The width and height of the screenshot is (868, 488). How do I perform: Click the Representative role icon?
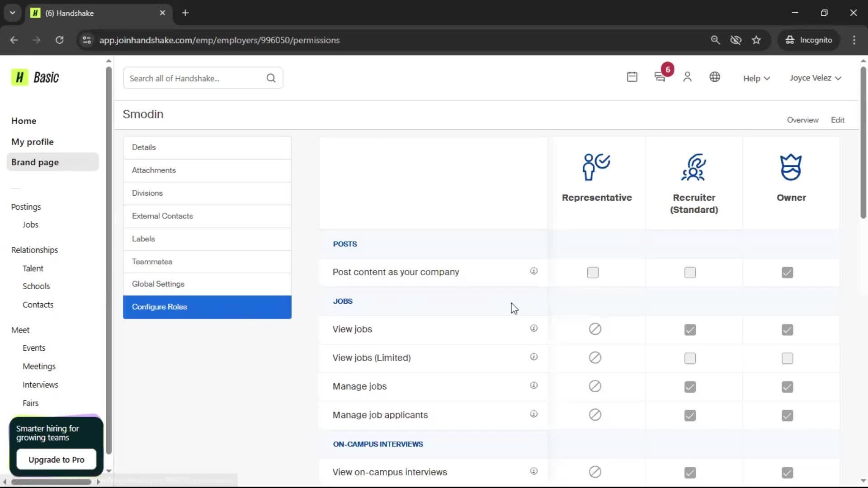596,167
